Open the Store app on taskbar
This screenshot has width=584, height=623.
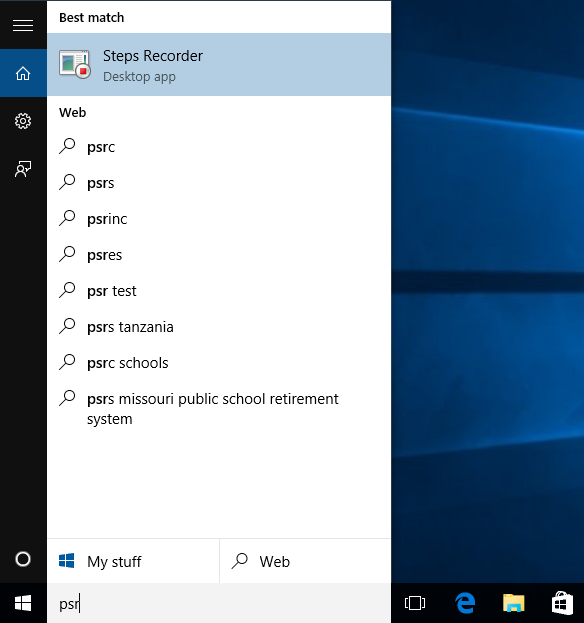tap(562, 603)
